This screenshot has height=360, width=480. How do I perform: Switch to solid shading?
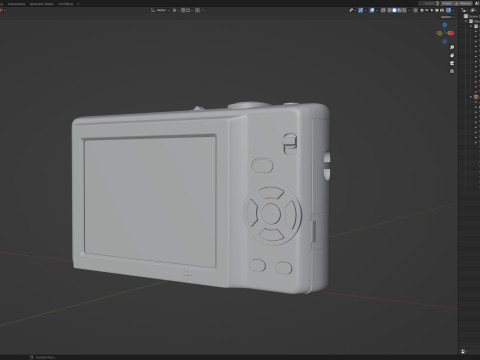pyautogui.click(x=394, y=10)
